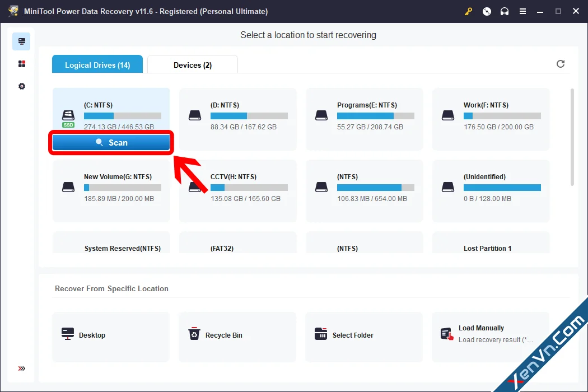Click the CCTV(H: NTFS) label
The height and width of the screenshot is (392, 588).
234,177
